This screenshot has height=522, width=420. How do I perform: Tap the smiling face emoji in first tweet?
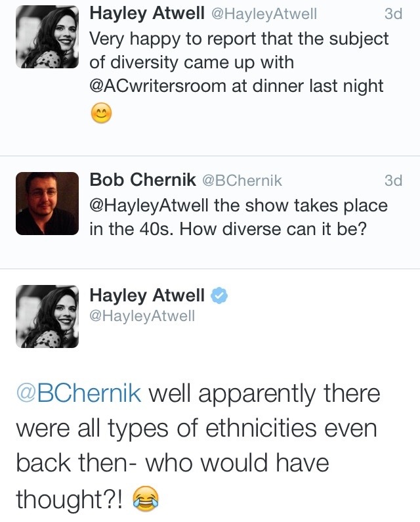tap(100, 114)
